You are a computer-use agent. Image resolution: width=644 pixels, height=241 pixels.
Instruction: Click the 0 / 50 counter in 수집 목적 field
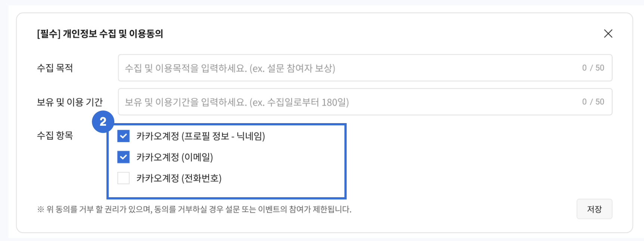(x=593, y=68)
